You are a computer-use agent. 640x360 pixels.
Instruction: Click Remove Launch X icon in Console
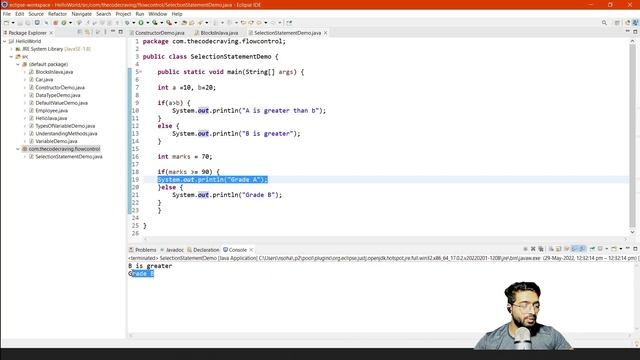coord(533,249)
